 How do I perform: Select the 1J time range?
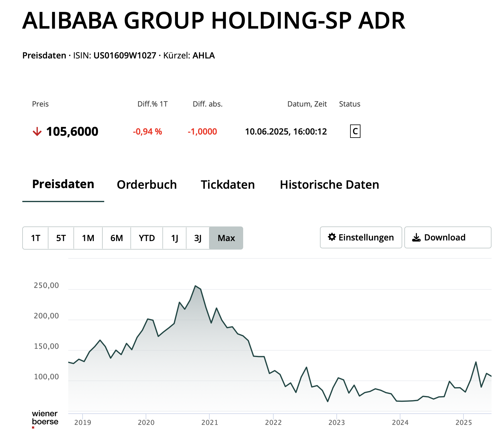[175, 238]
